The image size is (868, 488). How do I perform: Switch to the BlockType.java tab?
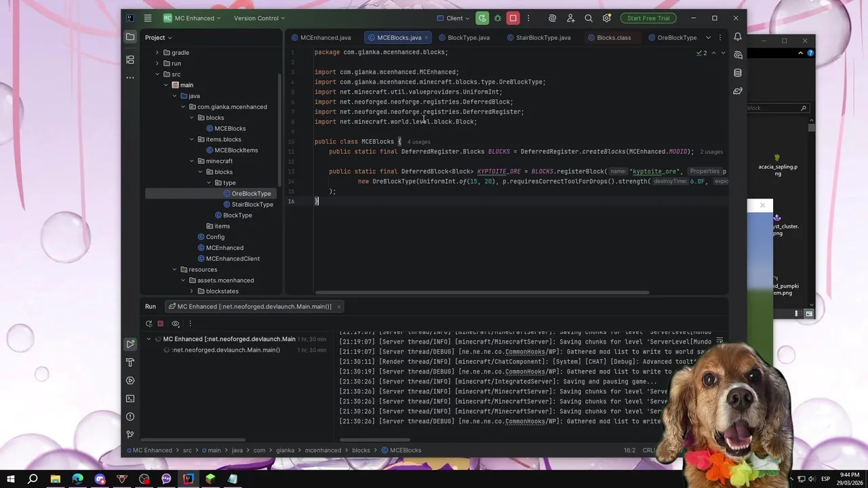pyautogui.click(x=463, y=37)
